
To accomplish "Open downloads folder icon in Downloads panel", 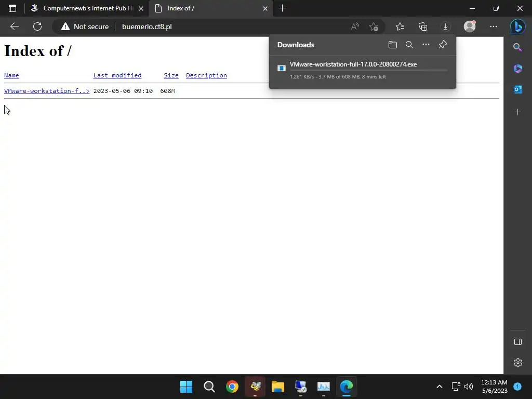I will pos(393,45).
